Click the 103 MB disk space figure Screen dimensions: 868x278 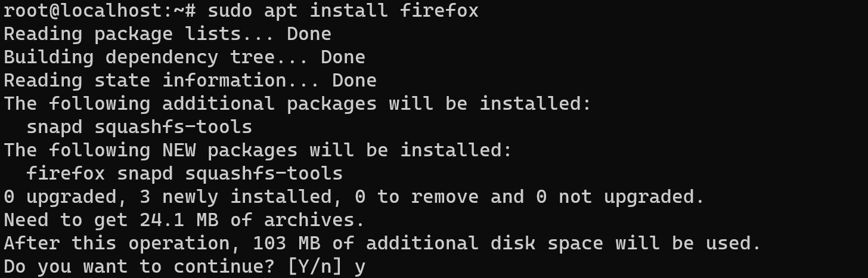(x=287, y=243)
